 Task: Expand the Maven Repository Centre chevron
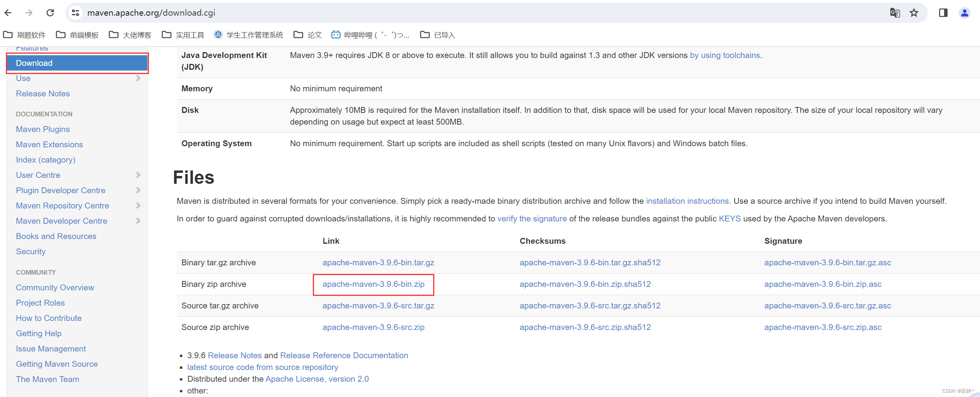point(138,205)
